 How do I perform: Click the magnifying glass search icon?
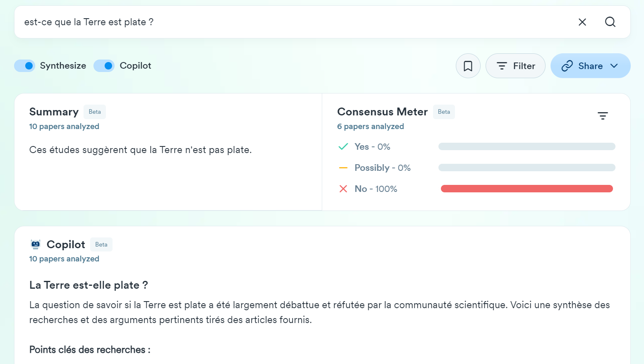[x=610, y=22]
